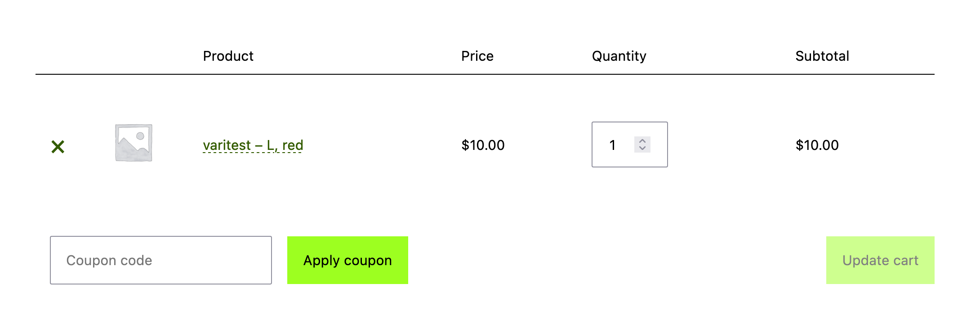Decrease quantity using the stepper down arrow
This screenshot has width=980, height=334.
click(643, 149)
